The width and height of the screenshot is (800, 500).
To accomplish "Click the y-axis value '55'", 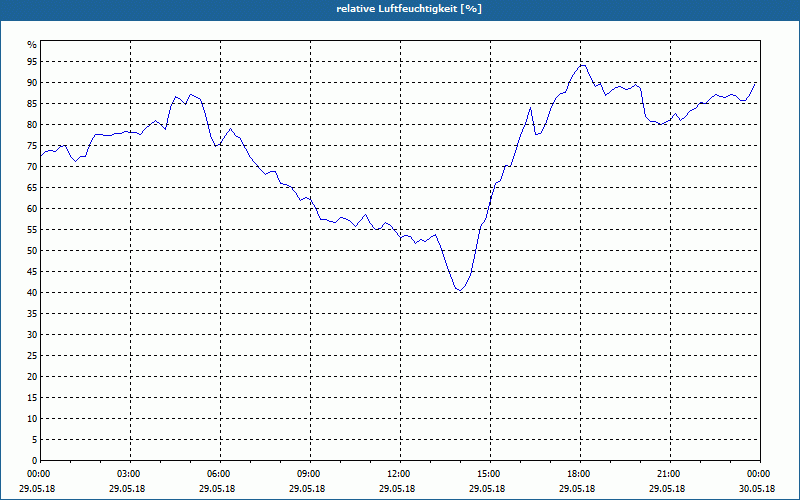I will [x=32, y=230].
